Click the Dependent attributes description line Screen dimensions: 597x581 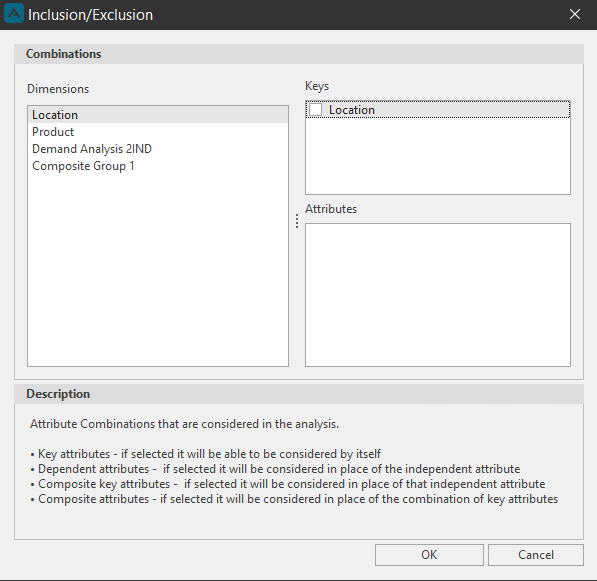click(275, 469)
